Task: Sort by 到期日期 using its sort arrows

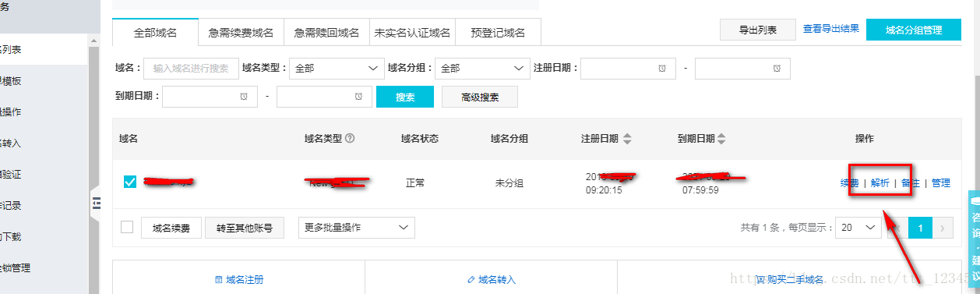Action: pos(721,139)
